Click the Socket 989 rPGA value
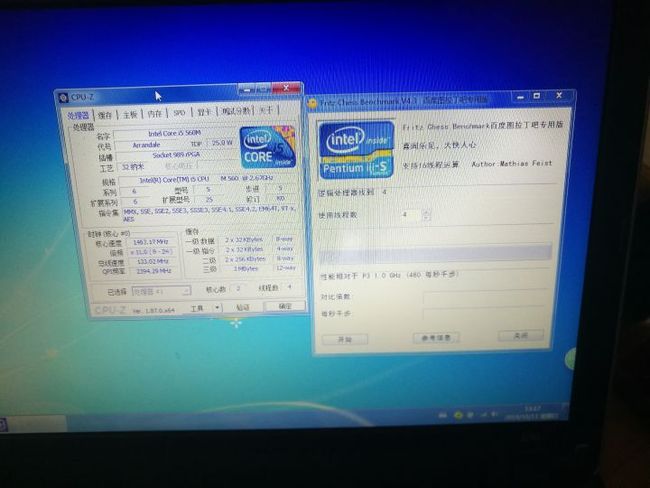Image resolution: width=650 pixels, height=488 pixels. [x=176, y=155]
